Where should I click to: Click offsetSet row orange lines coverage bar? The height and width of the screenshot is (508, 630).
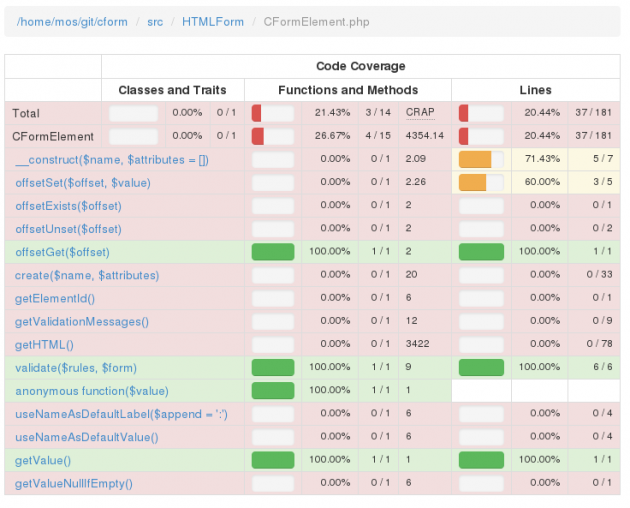[481, 182]
